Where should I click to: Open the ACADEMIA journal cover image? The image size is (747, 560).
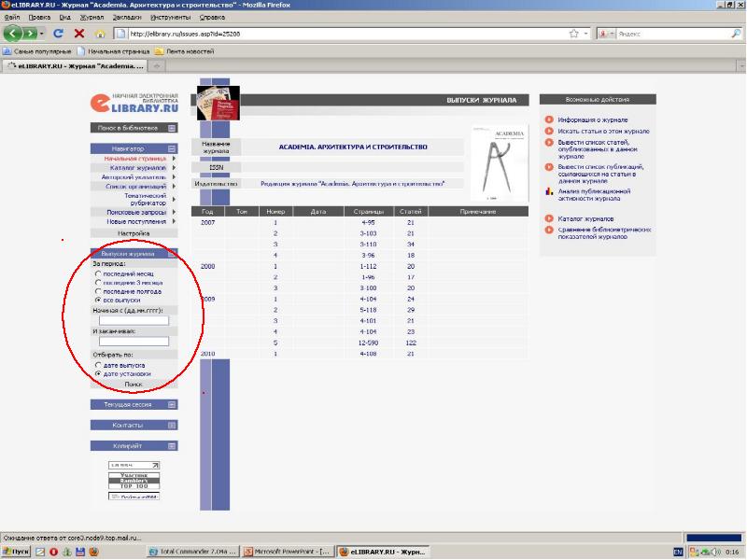[499, 163]
